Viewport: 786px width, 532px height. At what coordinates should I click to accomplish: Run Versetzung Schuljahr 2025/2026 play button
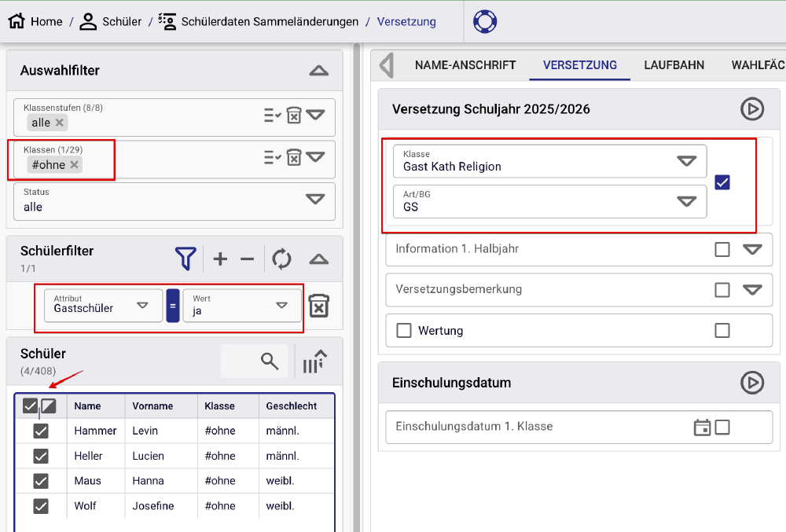click(752, 109)
